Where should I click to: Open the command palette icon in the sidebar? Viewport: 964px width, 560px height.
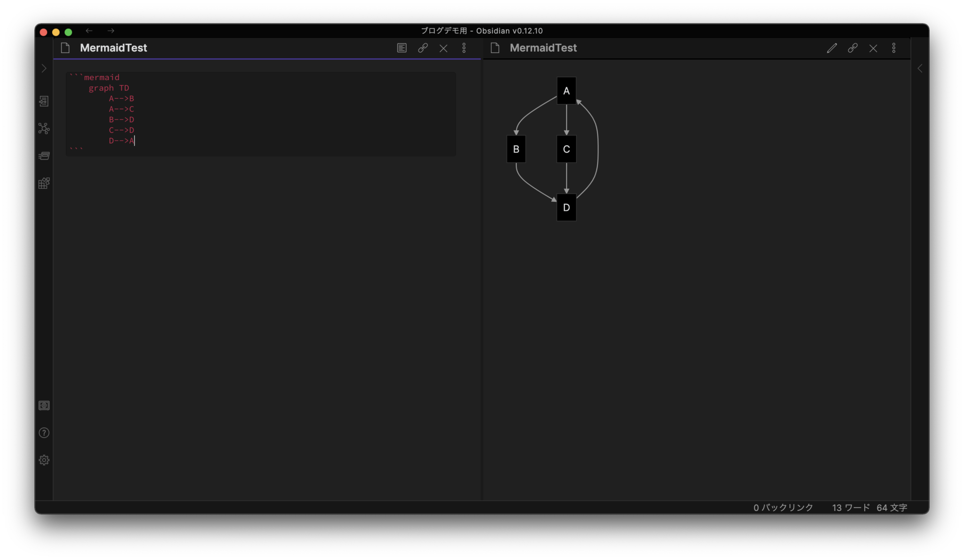tap(44, 183)
